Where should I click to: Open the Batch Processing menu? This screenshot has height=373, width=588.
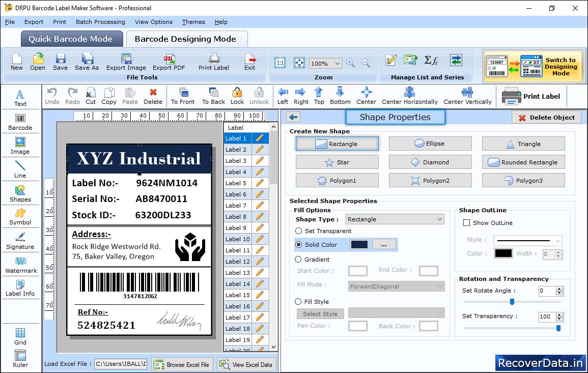point(100,22)
